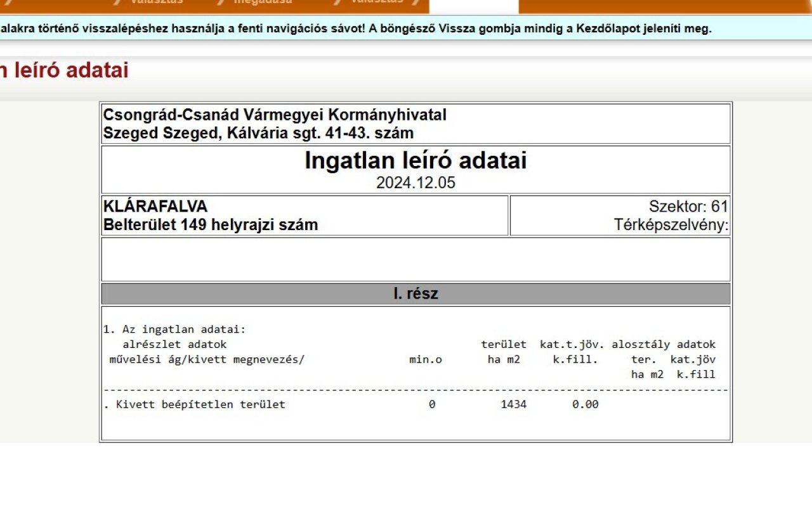Click the 'kat.t.jöv.' column header
Screen dimensions: 812x514
(572, 344)
